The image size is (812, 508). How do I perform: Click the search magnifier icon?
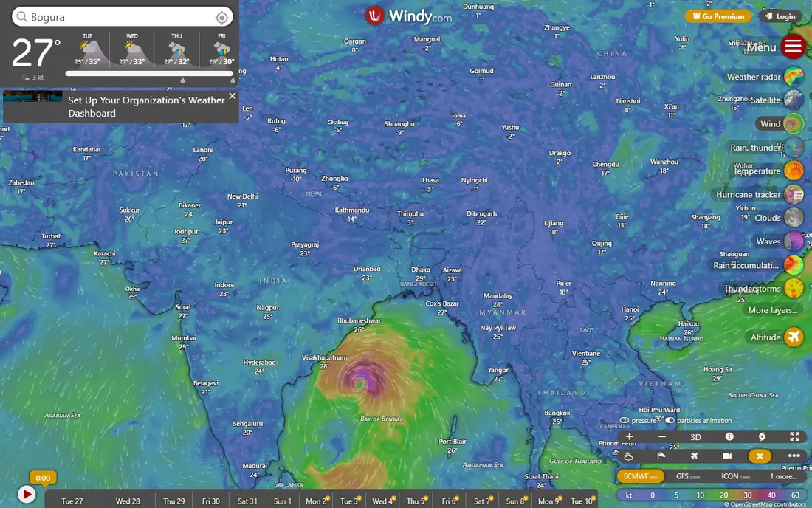(21, 17)
